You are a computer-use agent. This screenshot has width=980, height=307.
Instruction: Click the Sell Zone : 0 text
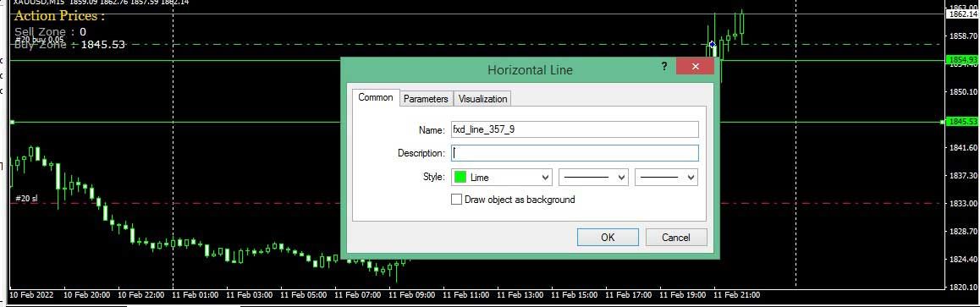(50, 31)
